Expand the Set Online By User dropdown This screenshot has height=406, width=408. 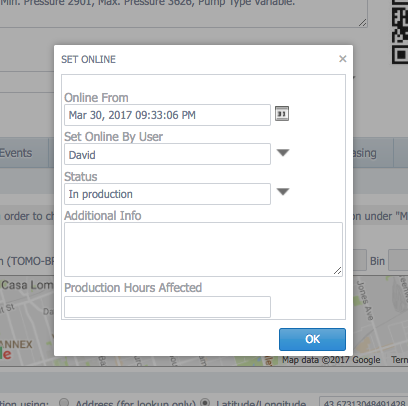pos(283,153)
